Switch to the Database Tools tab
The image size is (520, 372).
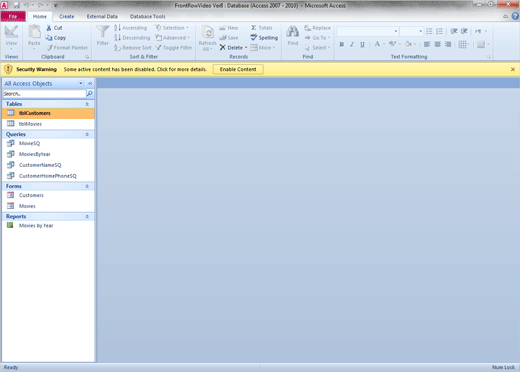pos(147,16)
